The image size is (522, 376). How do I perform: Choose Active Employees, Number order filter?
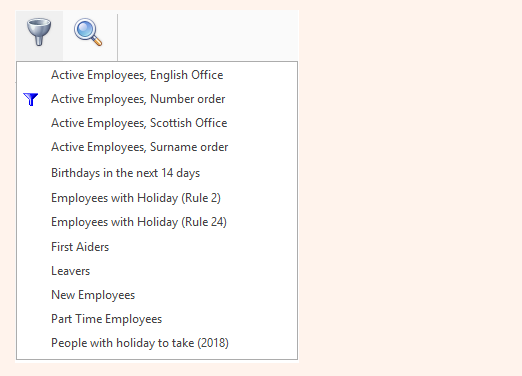(138, 99)
